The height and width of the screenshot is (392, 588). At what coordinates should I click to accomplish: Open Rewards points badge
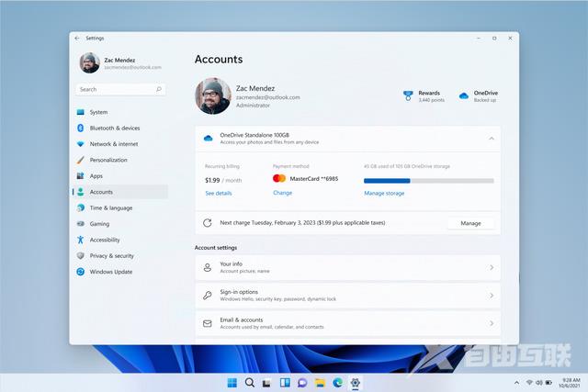(x=424, y=96)
